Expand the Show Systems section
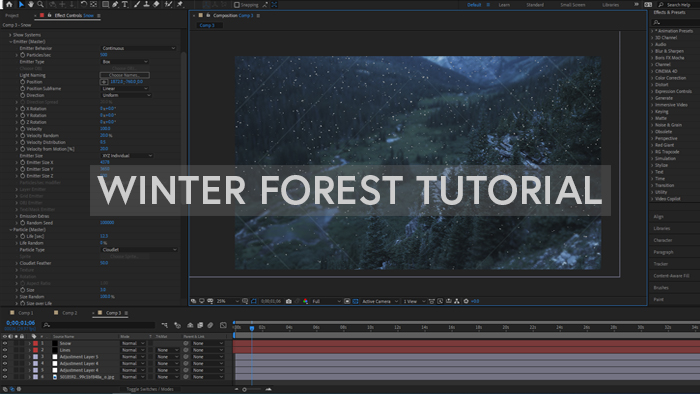 [11, 35]
